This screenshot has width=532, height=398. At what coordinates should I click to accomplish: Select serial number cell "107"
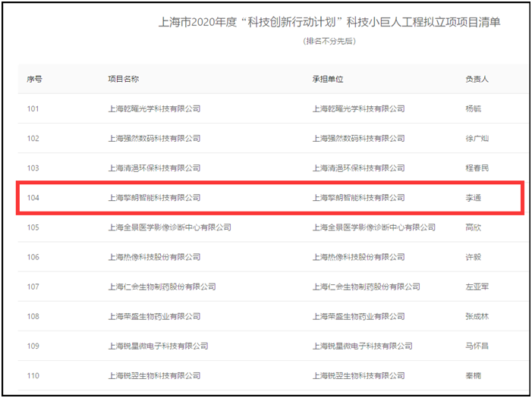pos(33,287)
